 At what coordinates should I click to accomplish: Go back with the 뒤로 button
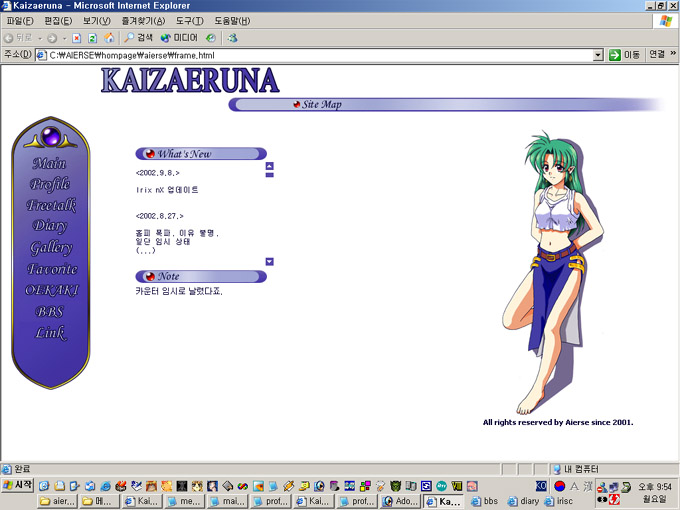point(19,38)
